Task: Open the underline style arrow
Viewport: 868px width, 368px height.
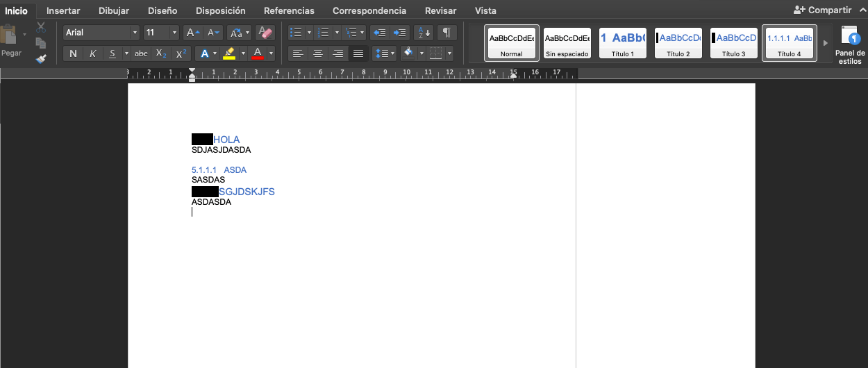Action: point(126,53)
